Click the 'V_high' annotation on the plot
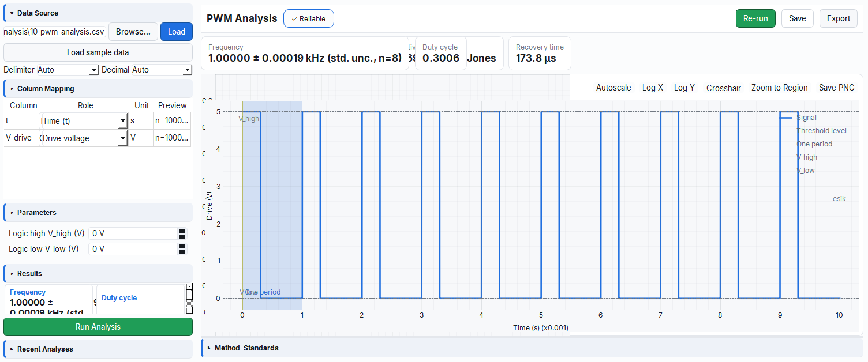The width and height of the screenshot is (868, 362). click(x=249, y=118)
